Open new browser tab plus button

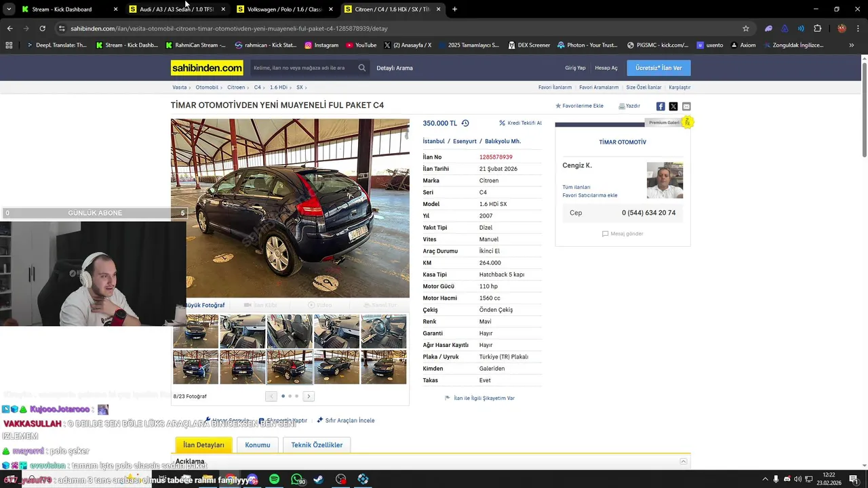coord(454,9)
